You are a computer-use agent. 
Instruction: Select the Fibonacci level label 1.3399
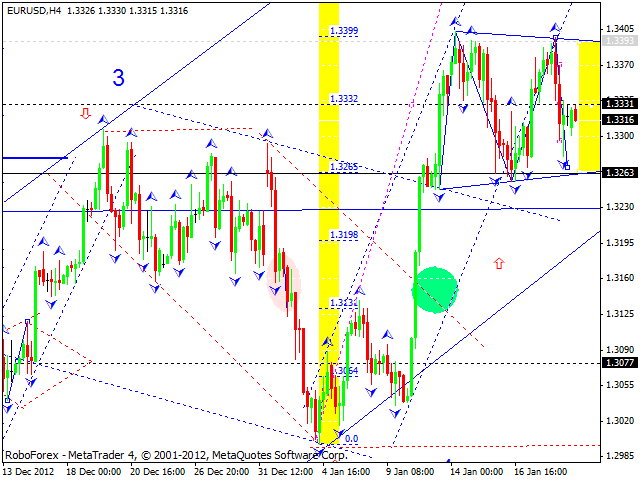344,31
